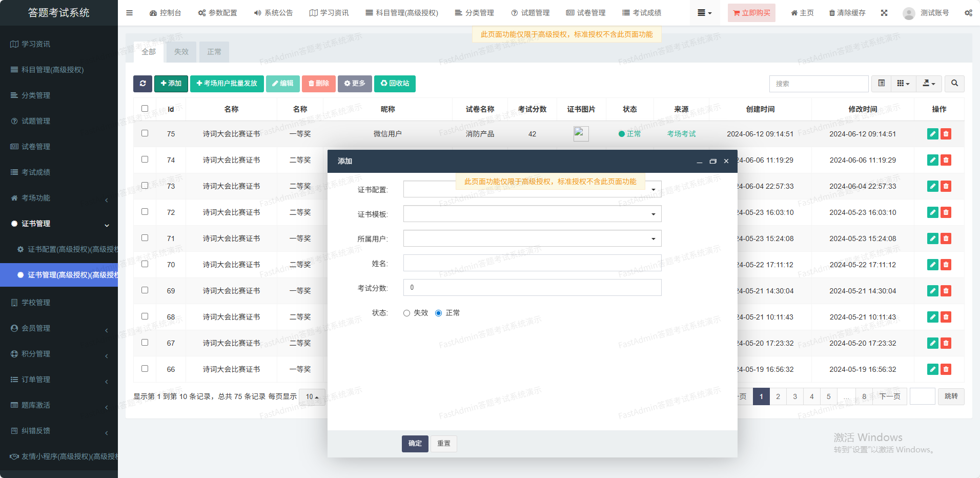The height and width of the screenshot is (478, 980).
Task: Click red delete icon for record 74
Action: pyautogui.click(x=946, y=160)
